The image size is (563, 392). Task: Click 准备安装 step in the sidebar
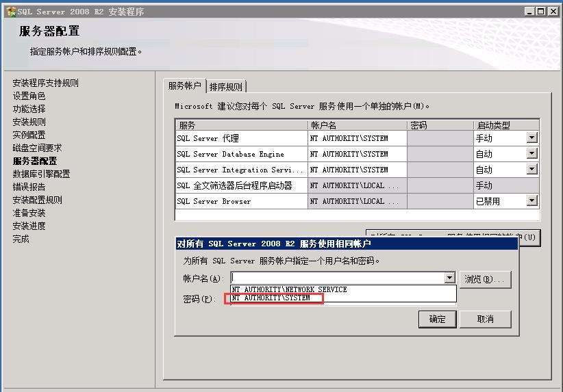click(x=29, y=213)
